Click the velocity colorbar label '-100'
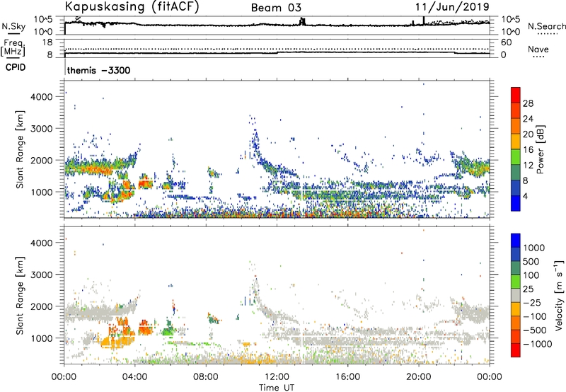This screenshot has height=392, width=566. point(534,316)
